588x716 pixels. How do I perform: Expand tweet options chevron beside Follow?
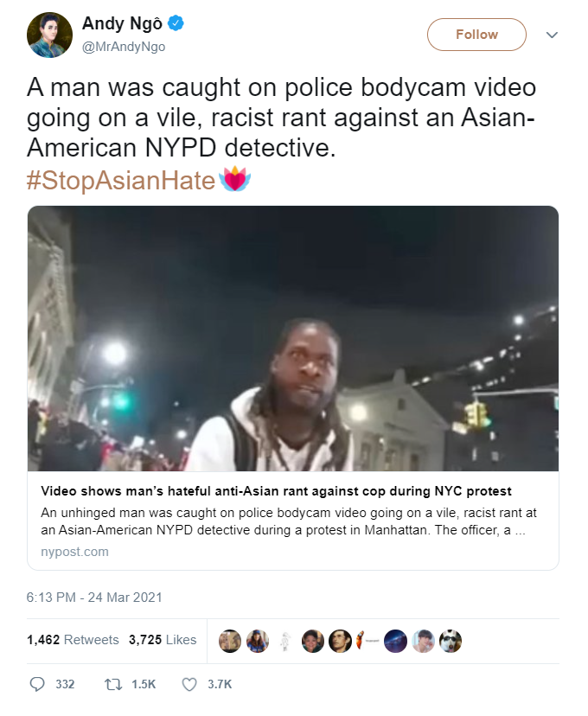tap(552, 35)
